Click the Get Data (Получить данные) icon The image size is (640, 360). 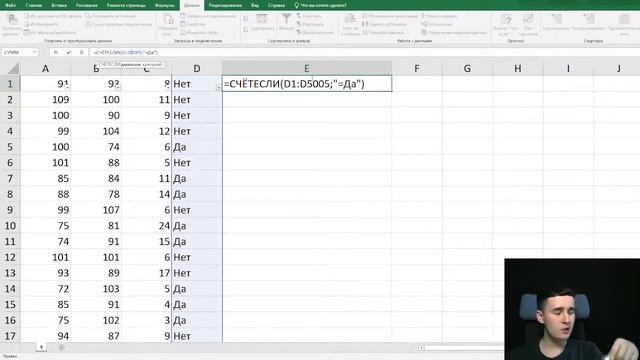(x=12, y=19)
